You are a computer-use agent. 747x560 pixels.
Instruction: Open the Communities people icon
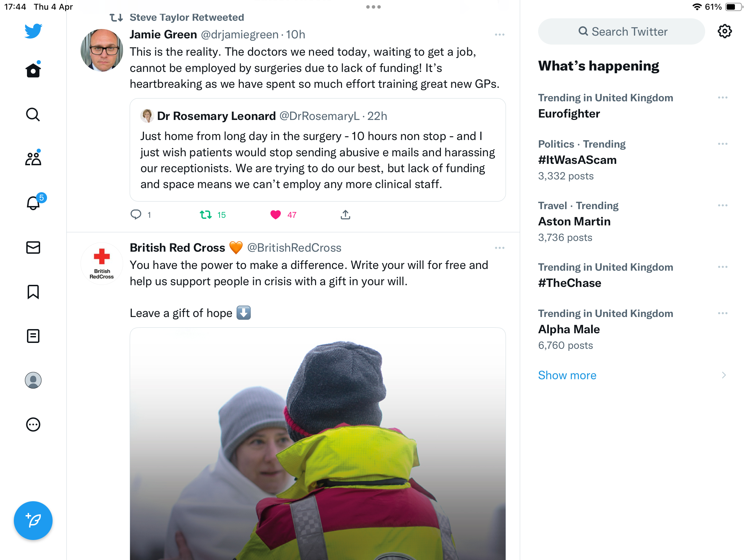[33, 158]
